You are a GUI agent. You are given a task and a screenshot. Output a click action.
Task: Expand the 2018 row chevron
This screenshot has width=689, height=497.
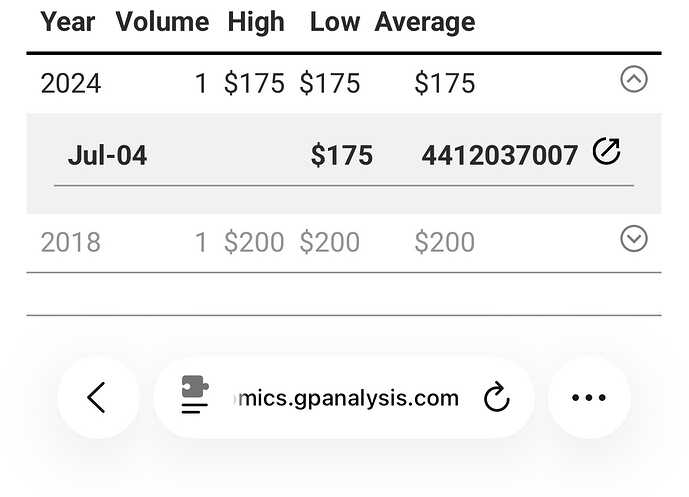[x=634, y=238]
